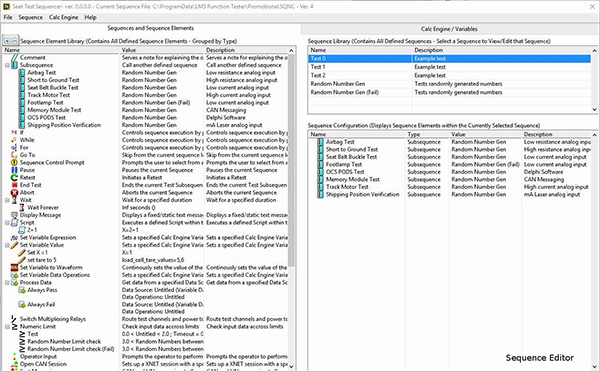Click the element library vertical scrollbar thumb
The height and width of the screenshot is (372, 600).
291,160
